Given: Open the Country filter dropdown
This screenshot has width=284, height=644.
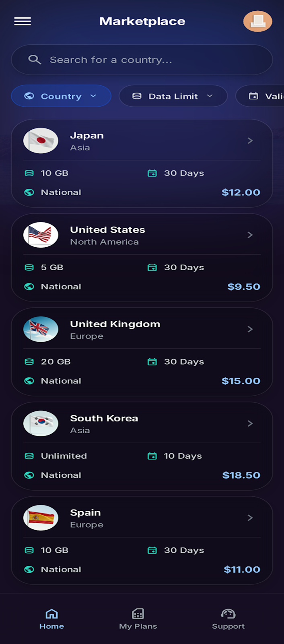Looking at the screenshot, I should pyautogui.click(x=61, y=96).
